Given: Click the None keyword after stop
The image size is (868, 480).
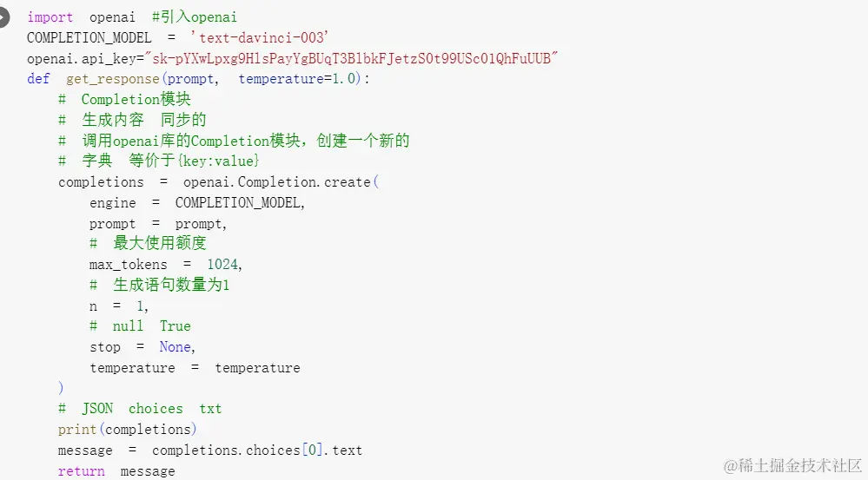Looking at the screenshot, I should click(x=175, y=347).
